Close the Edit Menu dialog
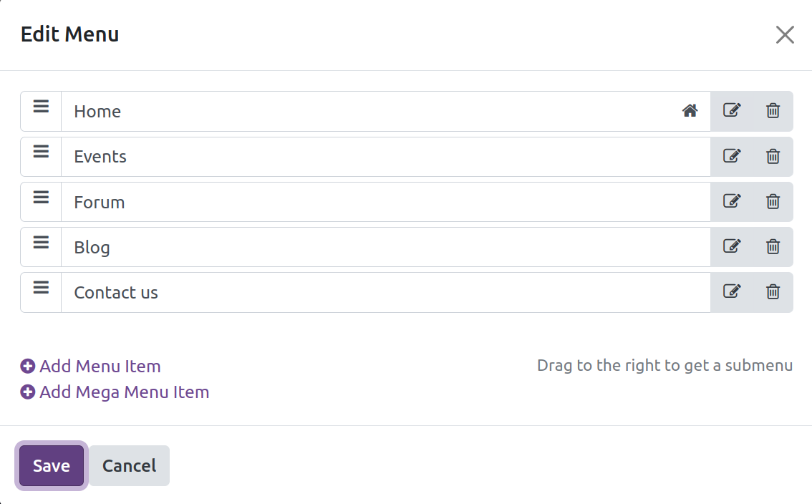The width and height of the screenshot is (812, 504). (785, 34)
